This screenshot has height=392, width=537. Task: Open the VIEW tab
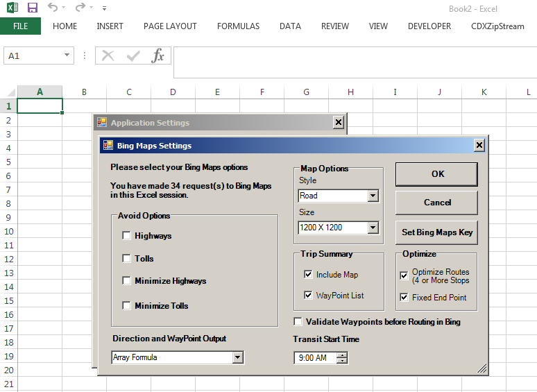(378, 26)
